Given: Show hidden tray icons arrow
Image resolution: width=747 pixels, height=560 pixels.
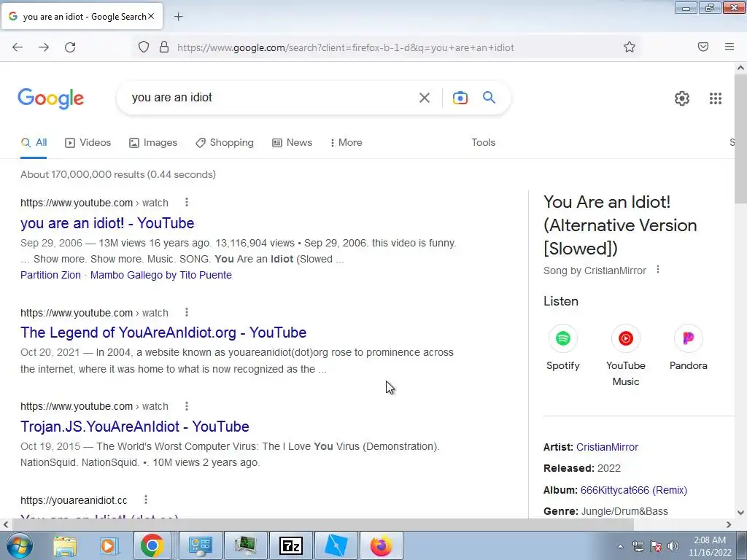Looking at the screenshot, I should tap(620, 546).
